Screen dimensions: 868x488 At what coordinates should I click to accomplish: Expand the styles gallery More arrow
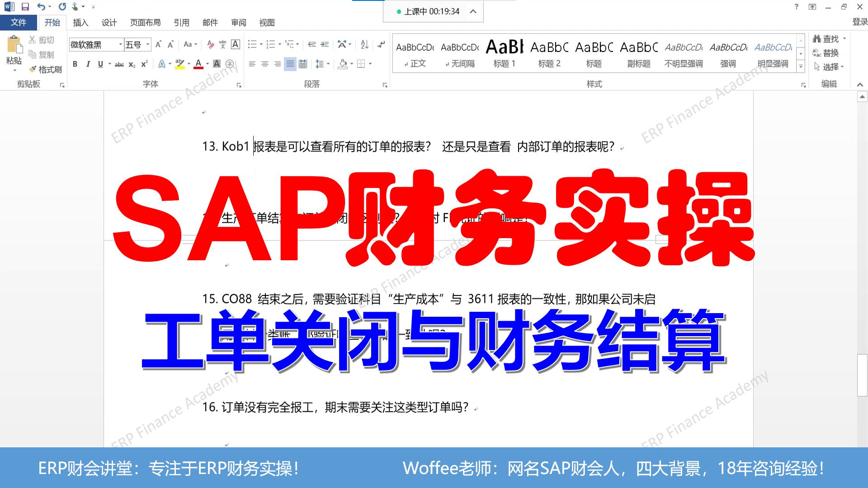pyautogui.click(x=801, y=66)
